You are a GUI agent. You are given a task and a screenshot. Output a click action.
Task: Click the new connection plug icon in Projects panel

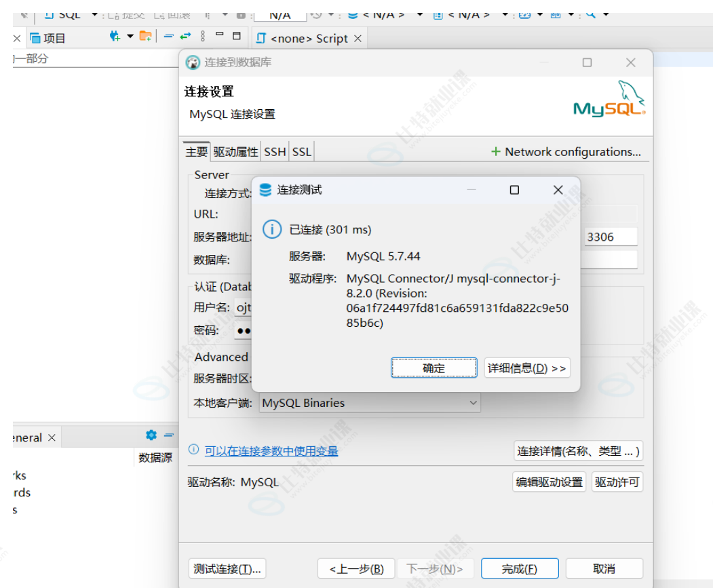(115, 37)
